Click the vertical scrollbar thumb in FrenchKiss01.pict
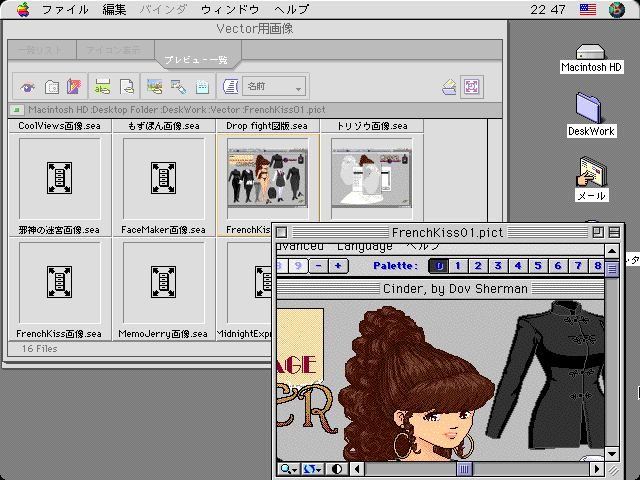This screenshot has width=640, height=480. click(612, 269)
